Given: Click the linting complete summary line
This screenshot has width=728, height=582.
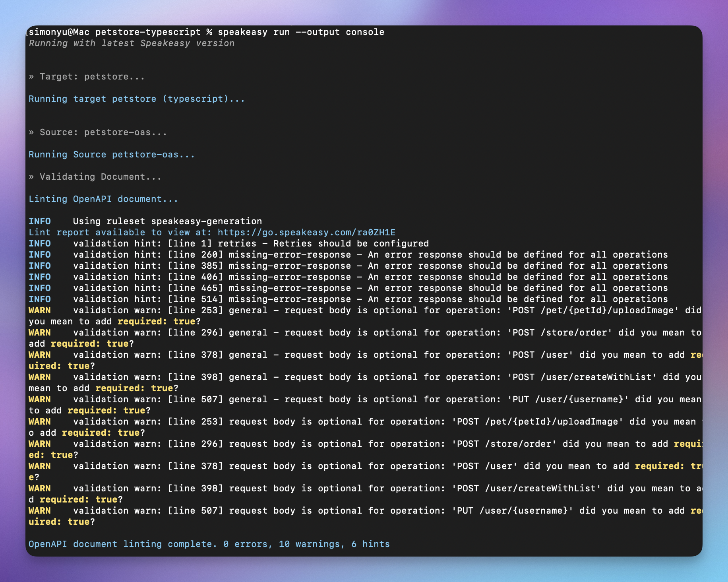Looking at the screenshot, I should [209, 544].
